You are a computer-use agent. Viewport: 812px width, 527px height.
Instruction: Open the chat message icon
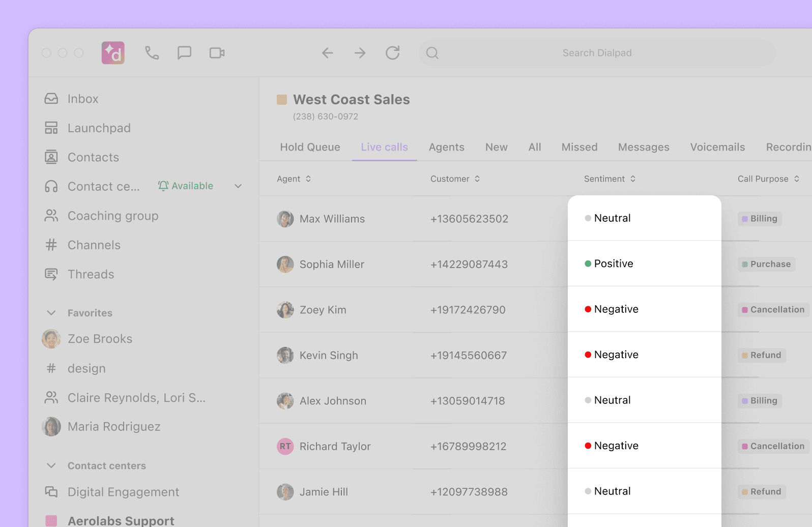pos(184,53)
